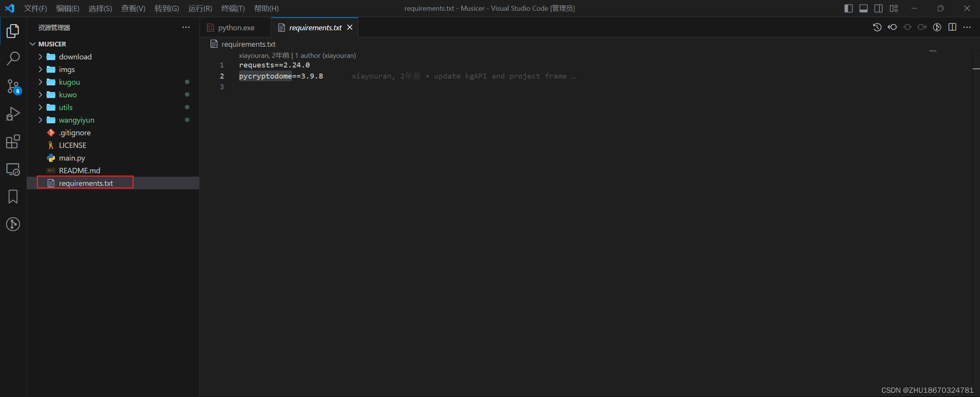This screenshot has width=980, height=397.
Task: Open the Search view in activity bar
Action: coord(13,59)
